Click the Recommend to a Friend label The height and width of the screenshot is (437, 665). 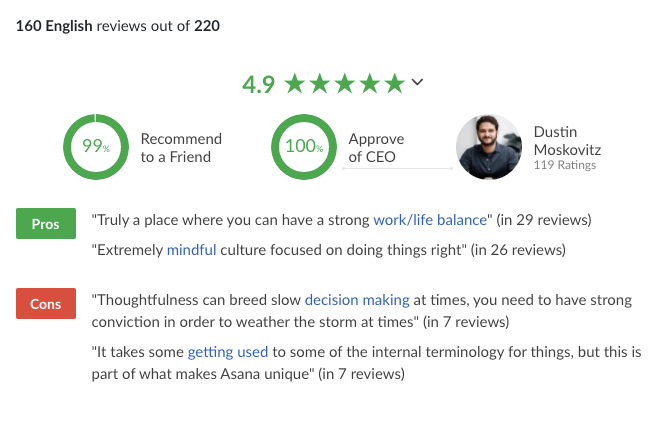pos(181,148)
